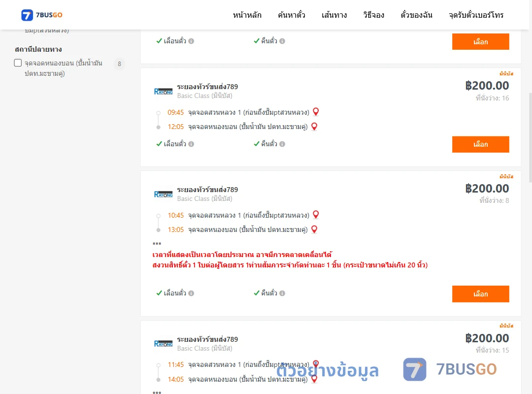Show map pin for 12:05 arrival stop
532x394 pixels.
(x=314, y=127)
